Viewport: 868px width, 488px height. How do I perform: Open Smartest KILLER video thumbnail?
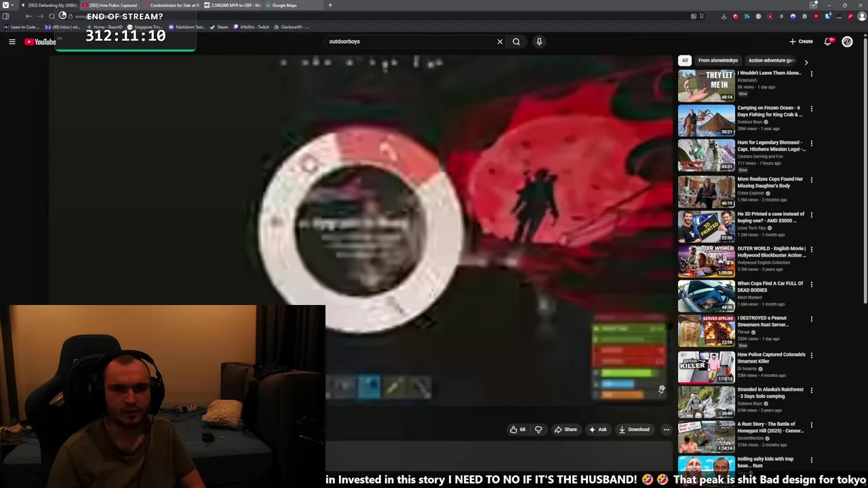click(x=706, y=367)
